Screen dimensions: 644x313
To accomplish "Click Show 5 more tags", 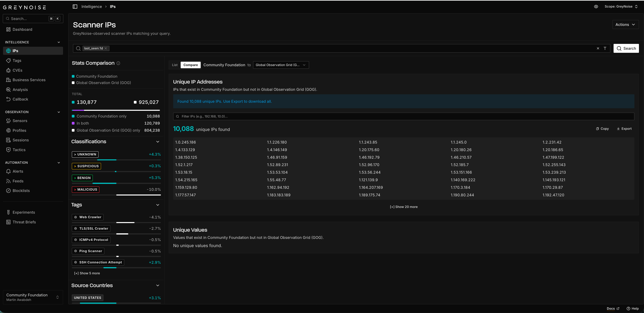I will (87, 273).
